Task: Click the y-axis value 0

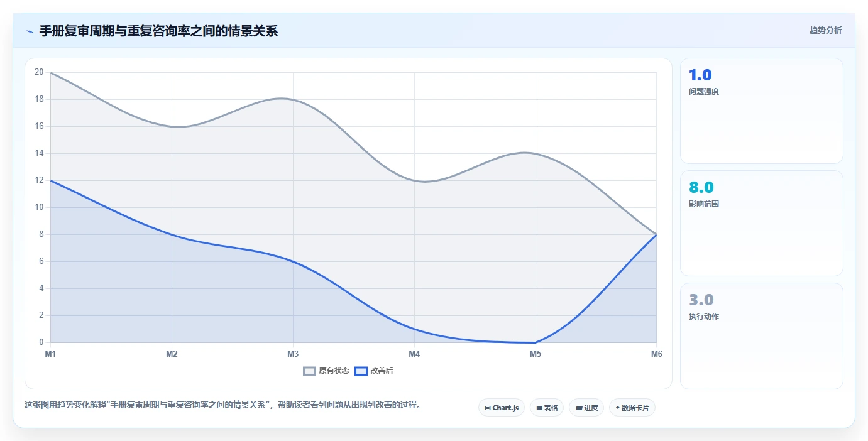Action: 41,342
